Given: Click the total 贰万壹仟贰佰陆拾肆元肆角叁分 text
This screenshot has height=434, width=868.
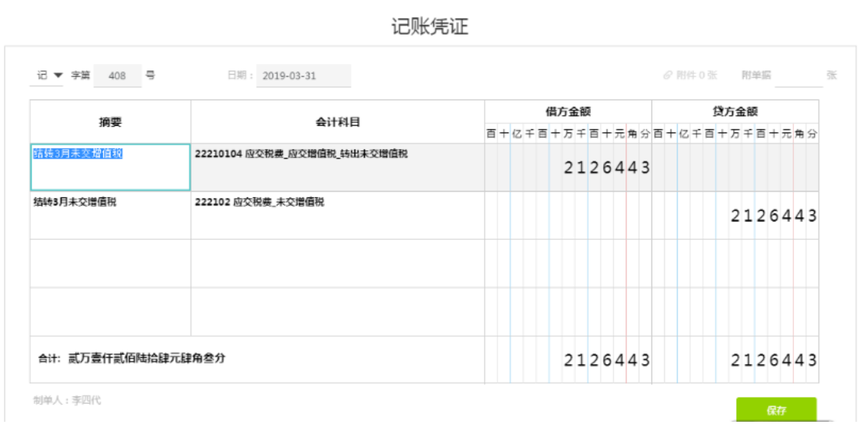Looking at the screenshot, I should pos(146,358).
